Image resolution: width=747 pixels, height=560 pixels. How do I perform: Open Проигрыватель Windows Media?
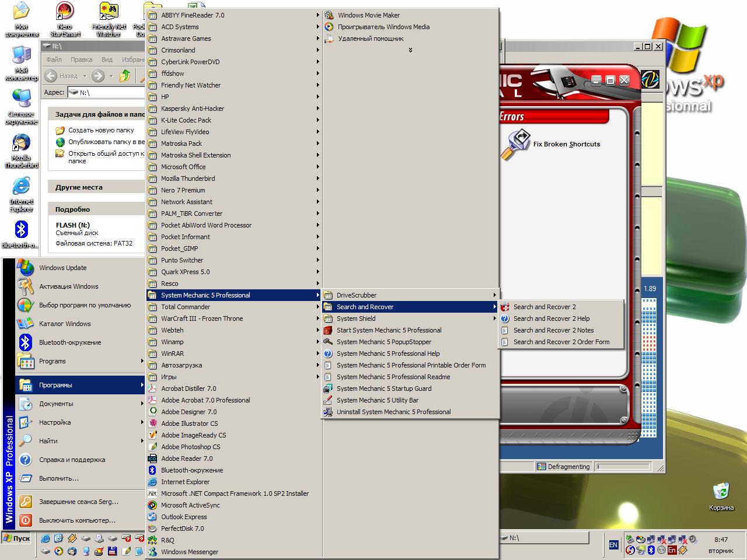[x=410, y=27]
